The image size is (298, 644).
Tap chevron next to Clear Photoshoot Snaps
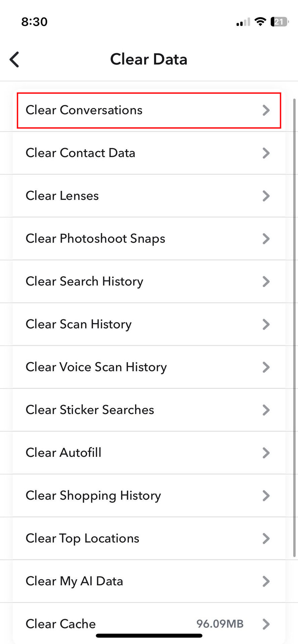click(266, 239)
